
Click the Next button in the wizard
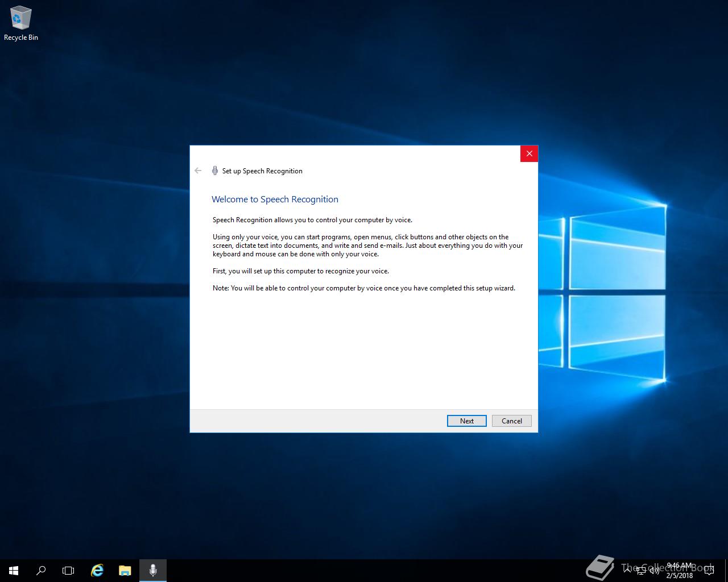pos(466,421)
